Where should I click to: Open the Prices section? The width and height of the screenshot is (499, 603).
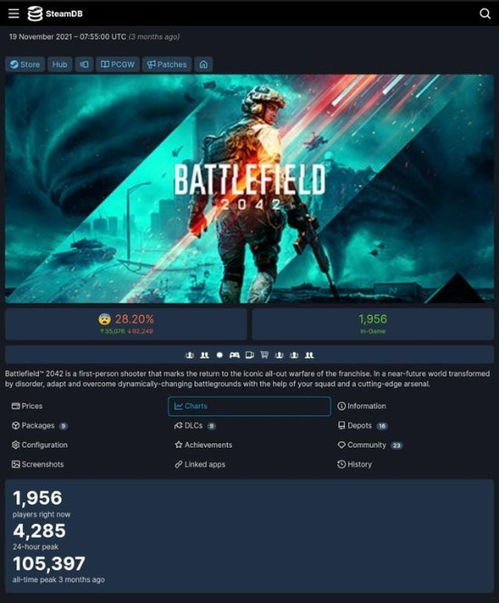pos(27,406)
